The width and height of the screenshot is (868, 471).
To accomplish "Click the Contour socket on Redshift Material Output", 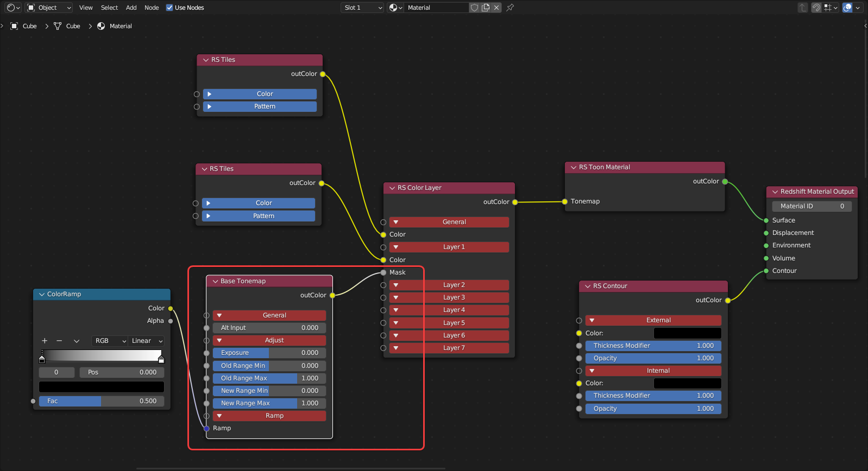I will pyautogui.click(x=766, y=271).
